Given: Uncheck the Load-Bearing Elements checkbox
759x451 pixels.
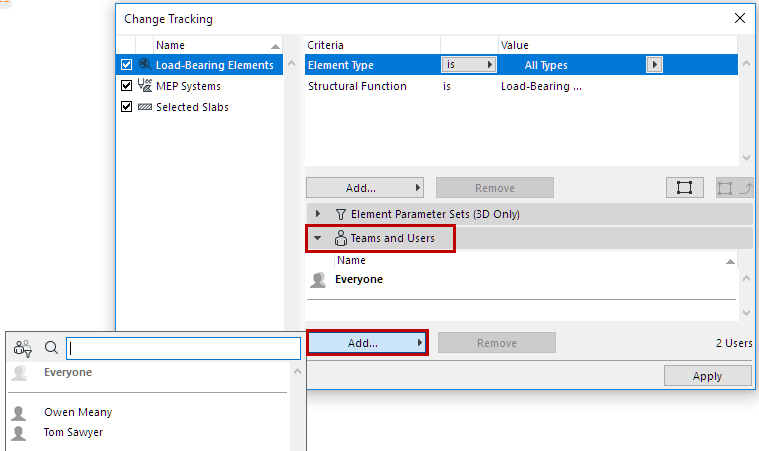Looking at the screenshot, I should point(126,65).
